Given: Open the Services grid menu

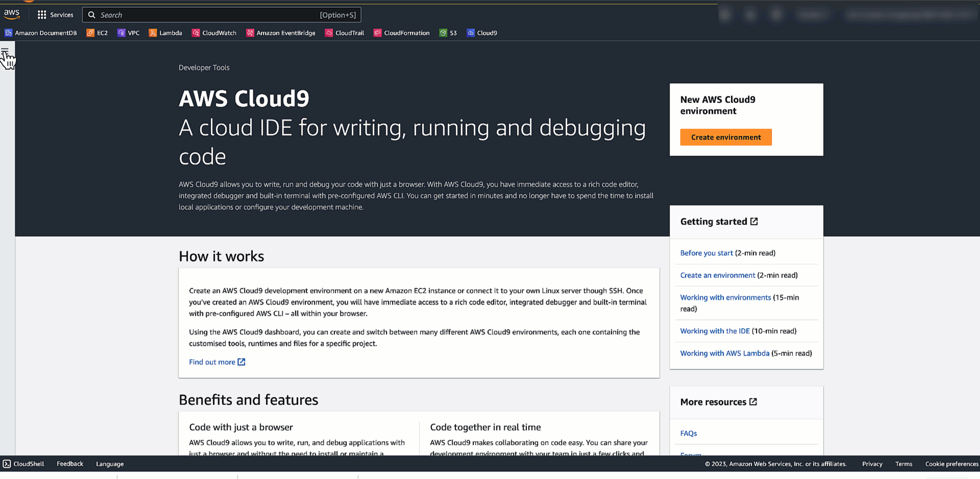Looking at the screenshot, I should pos(55,15).
